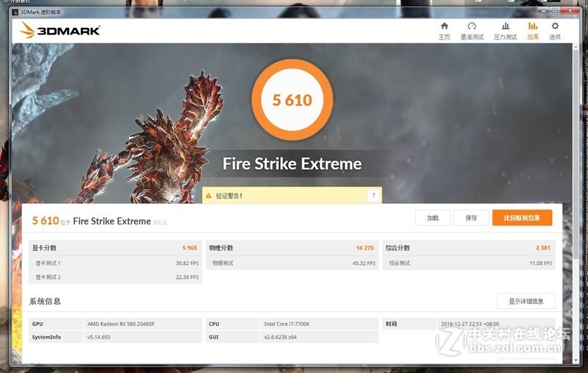Click the 物理测试 45.32 FPS row
The width and height of the screenshot is (588, 373).
tap(292, 263)
